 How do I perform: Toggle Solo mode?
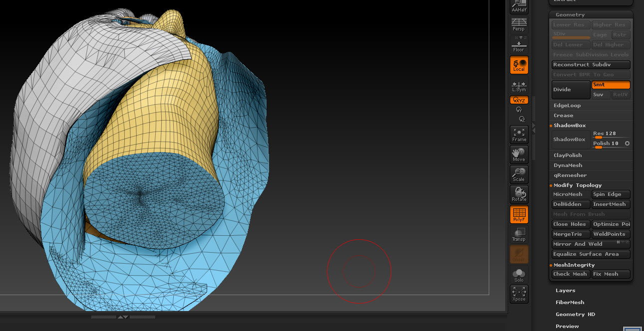point(519,275)
